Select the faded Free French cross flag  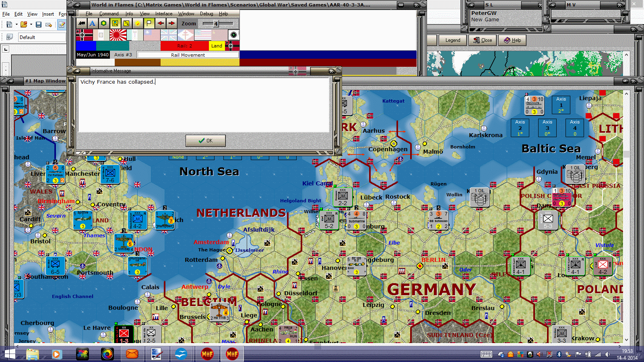[186, 35]
